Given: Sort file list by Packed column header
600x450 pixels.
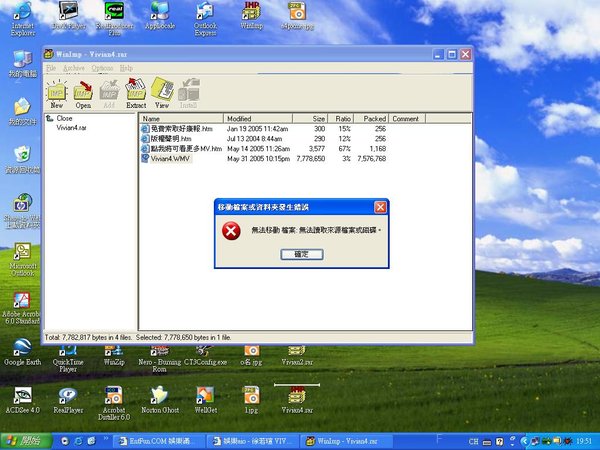Looking at the screenshot, I should [x=371, y=119].
